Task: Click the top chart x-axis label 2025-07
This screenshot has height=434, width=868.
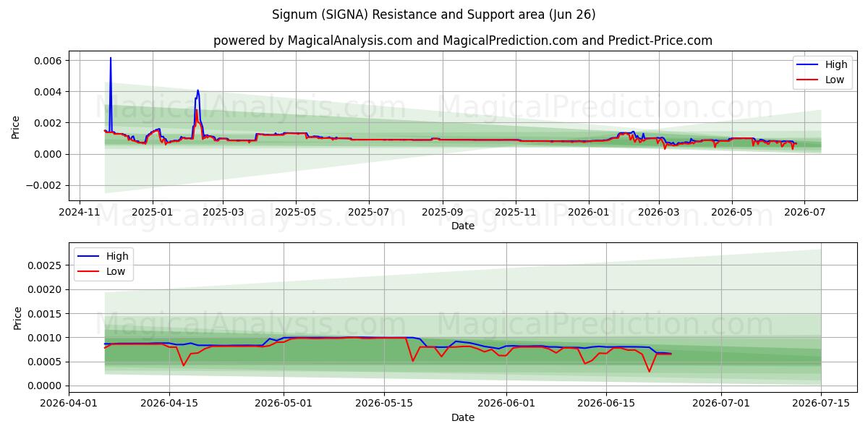Action: [369, 213]
